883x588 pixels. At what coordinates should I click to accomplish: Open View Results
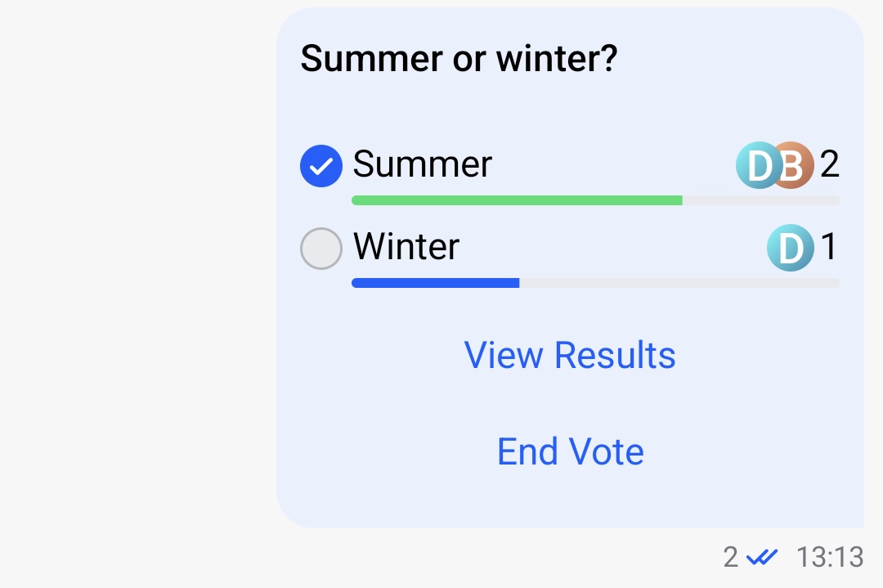pos(570,354)
